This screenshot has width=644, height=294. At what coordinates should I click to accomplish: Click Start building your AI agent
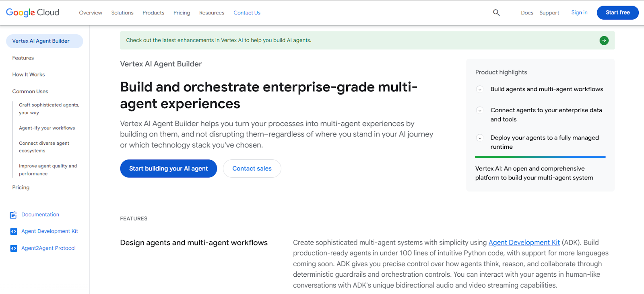coord(168,169)
